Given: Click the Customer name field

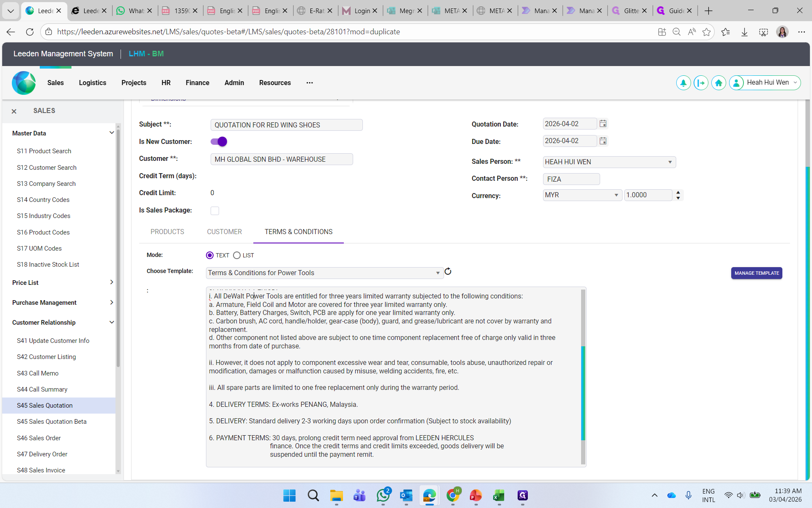Looking at the screenshot, I should tap(282, 159).
